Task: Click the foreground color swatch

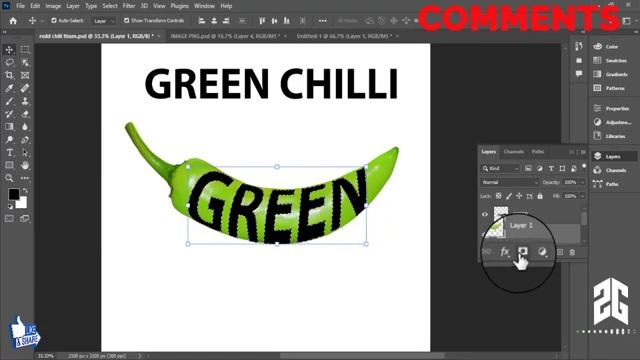Action: (13, 194)
